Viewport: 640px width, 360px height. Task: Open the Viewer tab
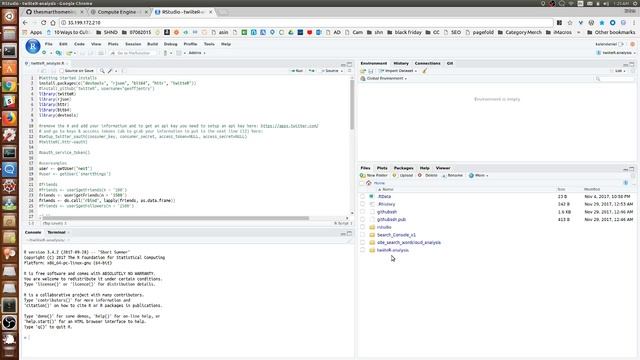coord(443,168)
